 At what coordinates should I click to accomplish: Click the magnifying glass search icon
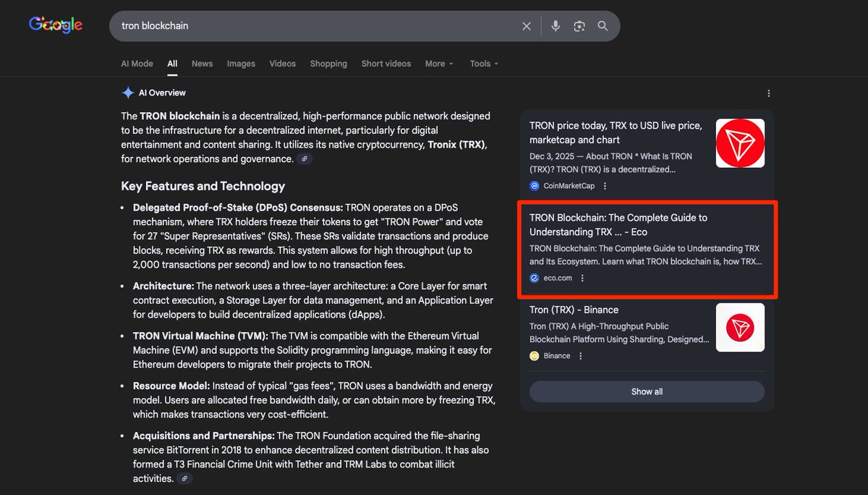tap(603, 26)
